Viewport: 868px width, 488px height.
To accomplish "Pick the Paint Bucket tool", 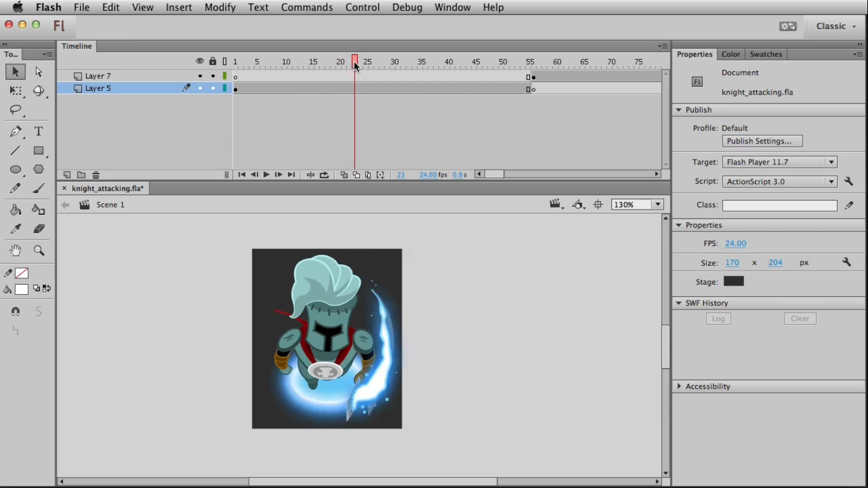I will [16, 210].
